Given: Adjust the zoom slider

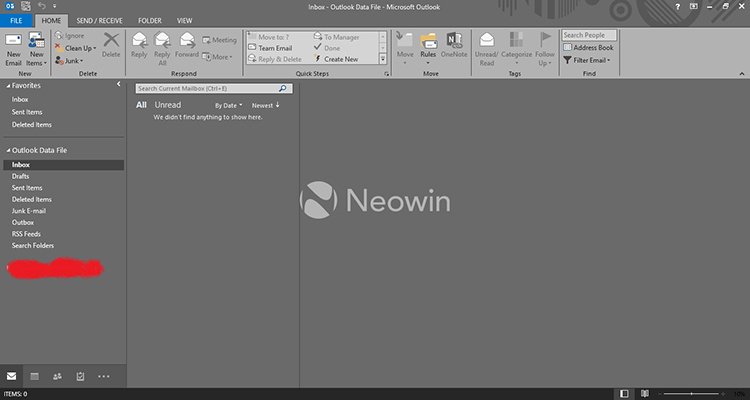Looking at the screenshot, I should click(x=691, y=394).
